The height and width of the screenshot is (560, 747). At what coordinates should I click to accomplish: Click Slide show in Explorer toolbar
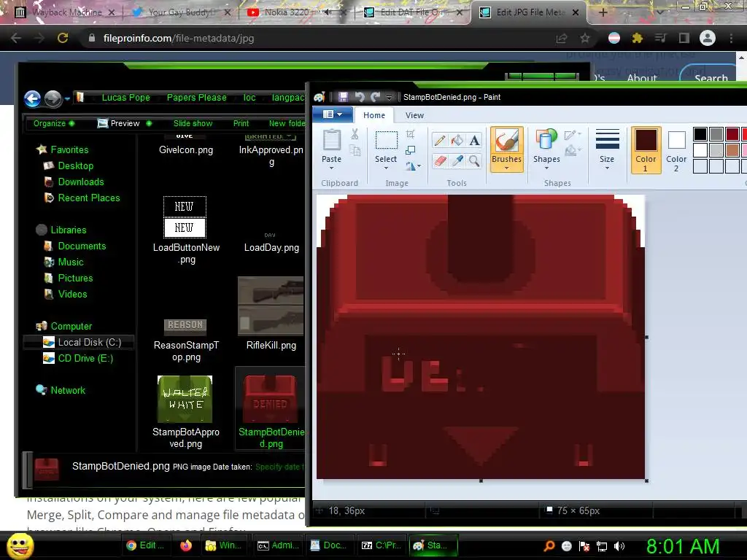point(193,123)
